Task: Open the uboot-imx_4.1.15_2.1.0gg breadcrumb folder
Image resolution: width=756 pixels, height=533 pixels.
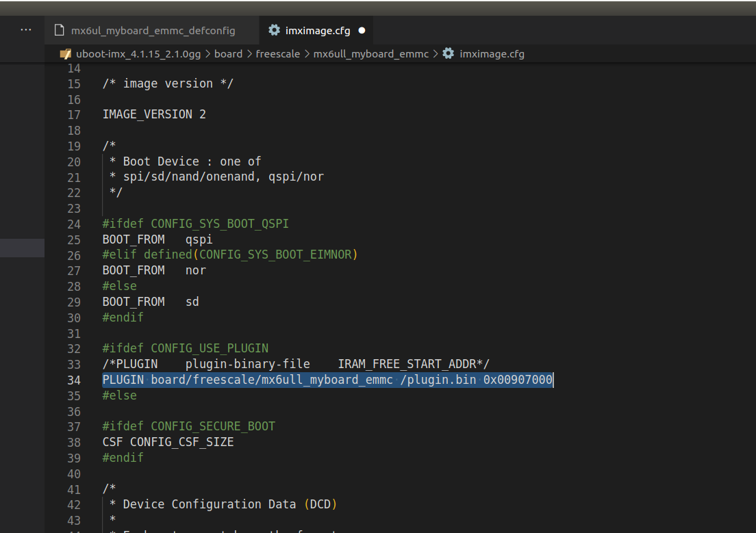Action: pos(138,54)
